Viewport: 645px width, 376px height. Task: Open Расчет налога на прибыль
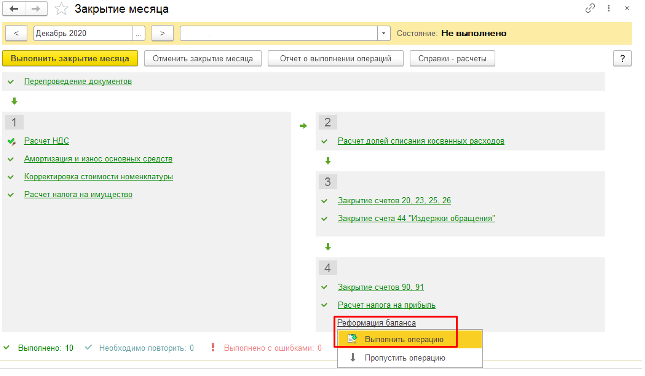[386, 305]
